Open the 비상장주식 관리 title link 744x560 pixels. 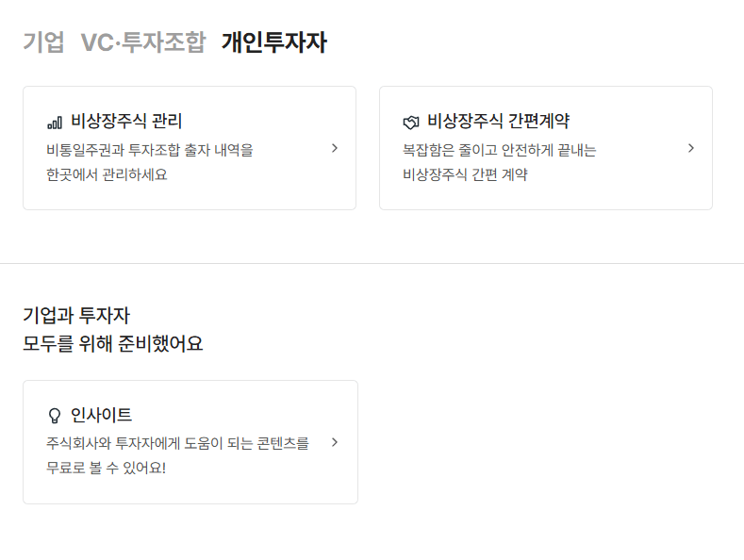tap(126, 121)
